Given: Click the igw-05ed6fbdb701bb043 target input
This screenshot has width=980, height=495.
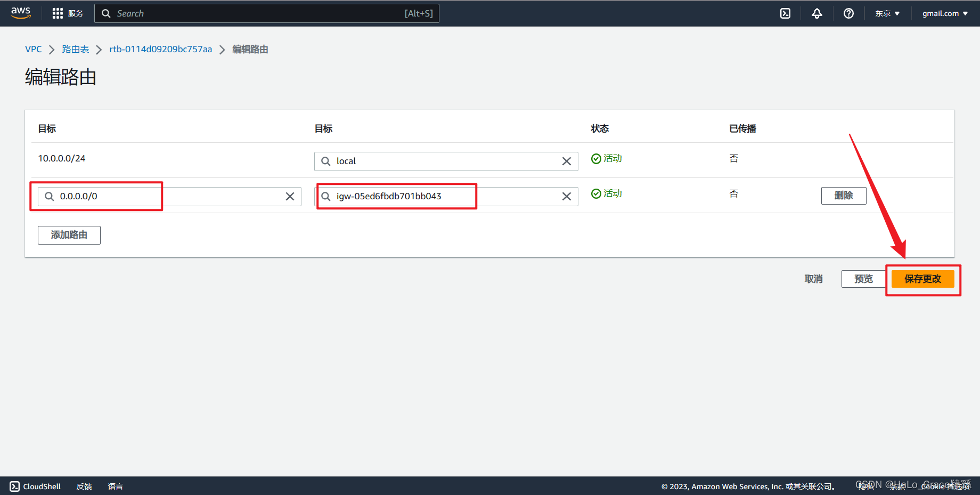Looking at the screenshot, I should click(x=446, y=197).
